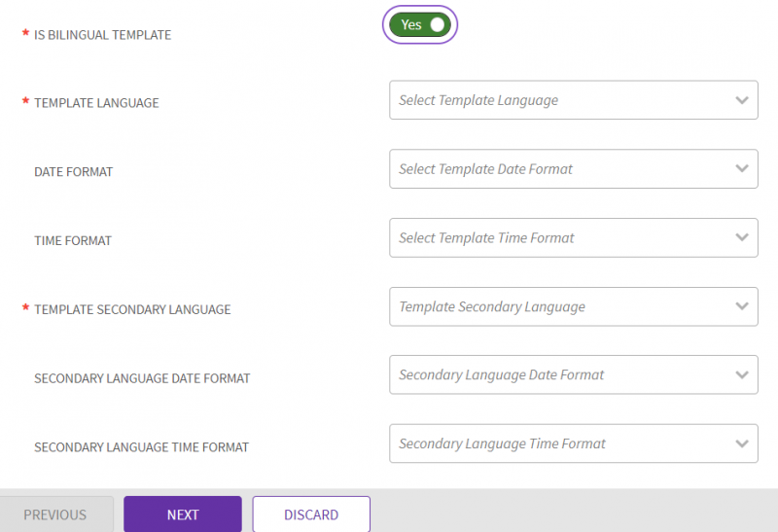Screen dimensions: 778x532
Task: Click the TIME FORMAT label
Action: pyautogui.click(x=73, y=240)
